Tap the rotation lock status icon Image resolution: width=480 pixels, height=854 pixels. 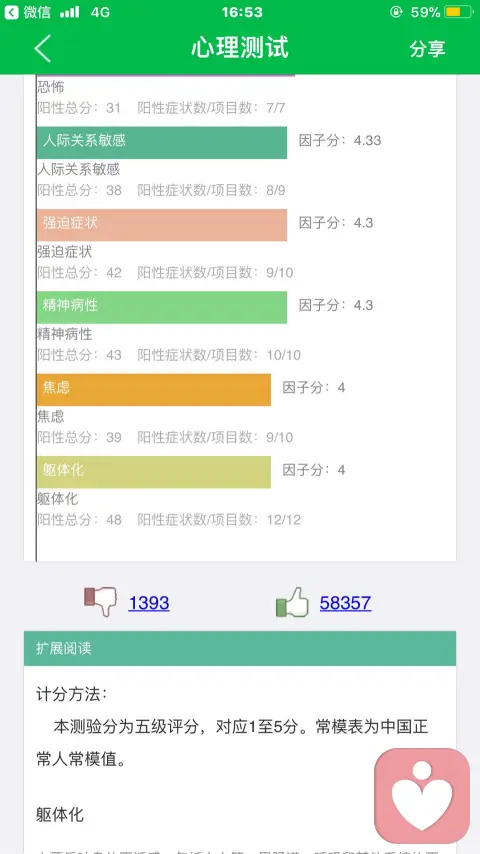pyautogui.click(x=396, y=12)
